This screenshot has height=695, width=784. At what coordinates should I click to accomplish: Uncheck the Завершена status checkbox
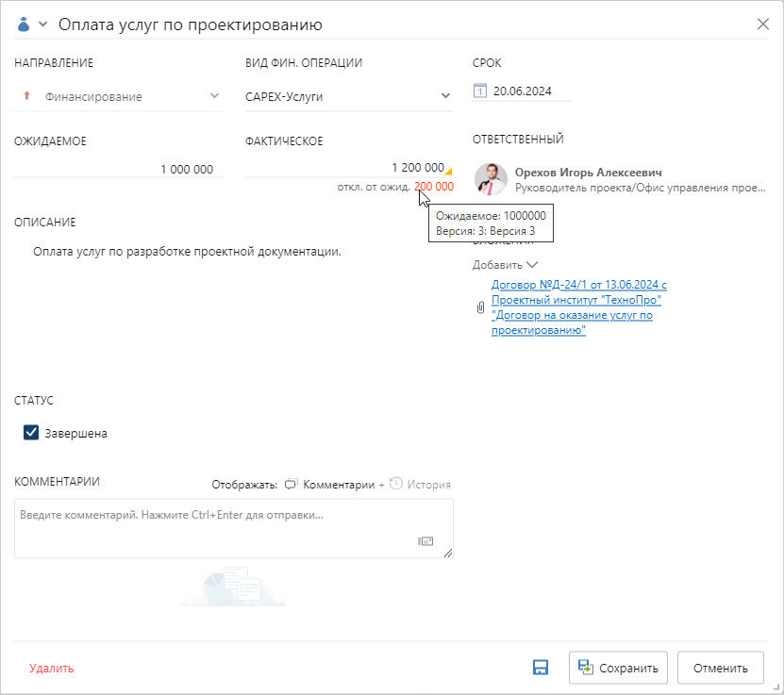point(30,434)
